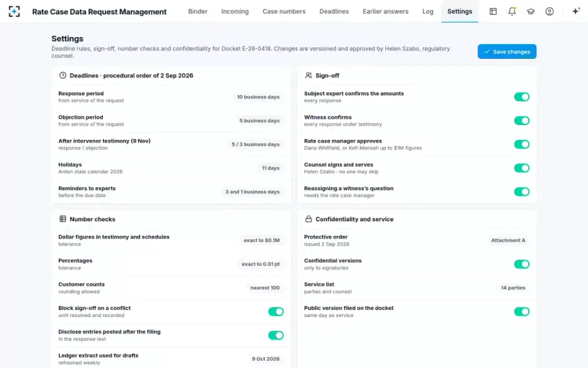Go to the Deadlines tab

click(334, 11)
